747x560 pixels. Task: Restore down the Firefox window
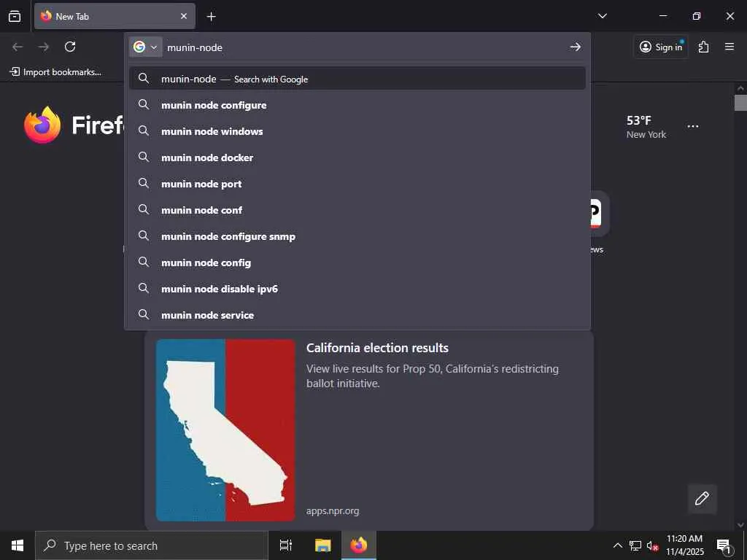coord(697,16)
